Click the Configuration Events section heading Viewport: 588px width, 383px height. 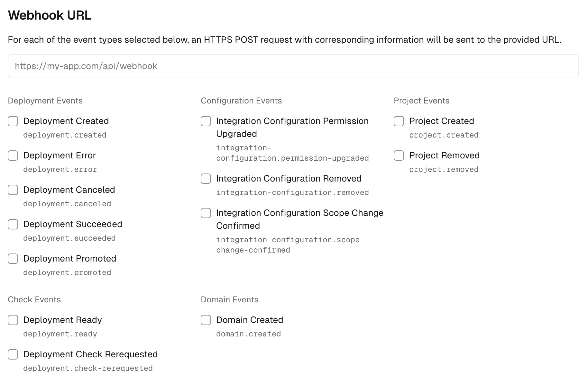[242, 101]
